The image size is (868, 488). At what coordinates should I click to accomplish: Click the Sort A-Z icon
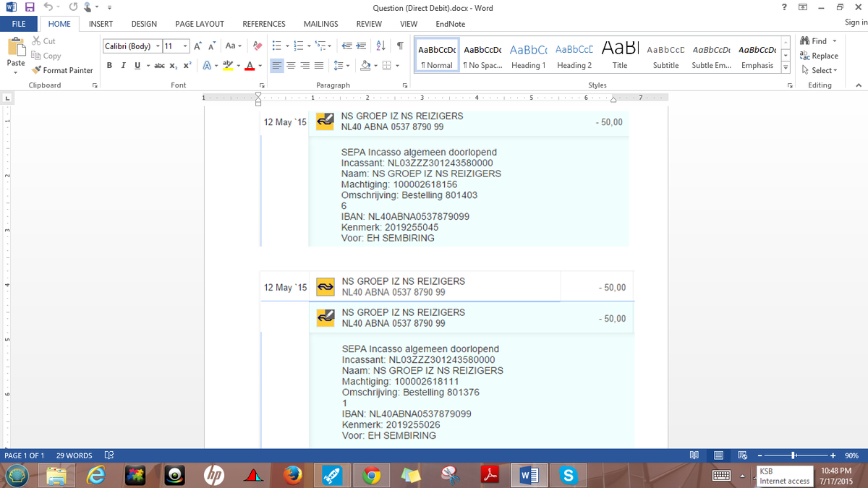point(382,46)
